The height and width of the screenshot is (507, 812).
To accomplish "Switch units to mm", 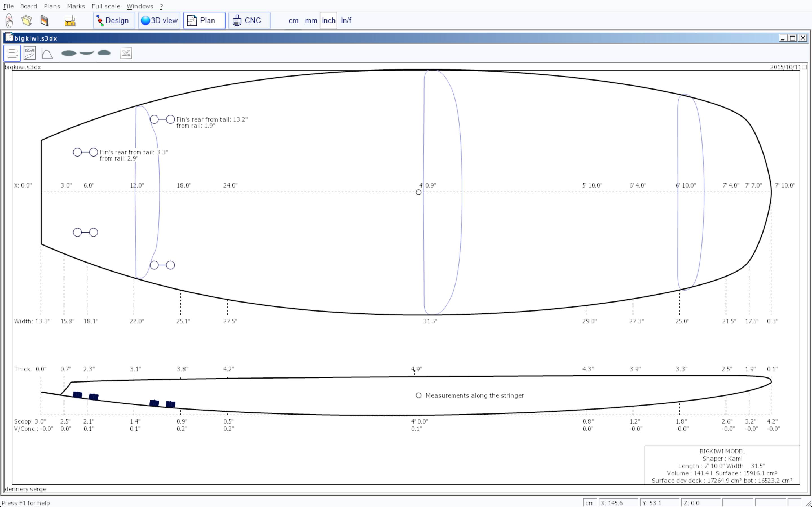I will coord(311,21).
